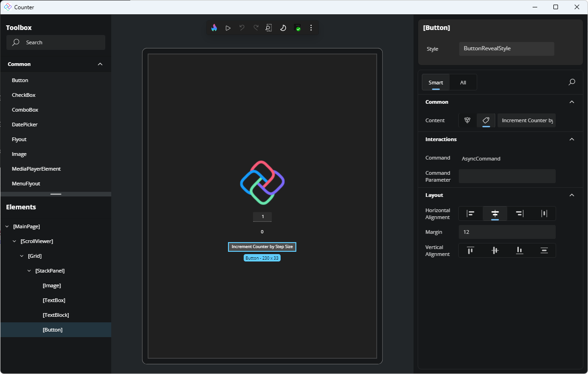
Task: Switch Content to data binding mode
Action: pos(467,120)
